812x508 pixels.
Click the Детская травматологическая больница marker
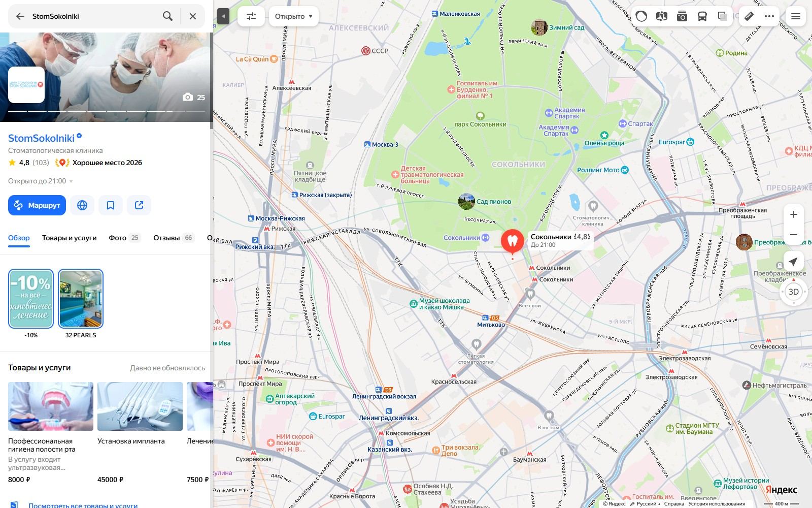(395, 175)
